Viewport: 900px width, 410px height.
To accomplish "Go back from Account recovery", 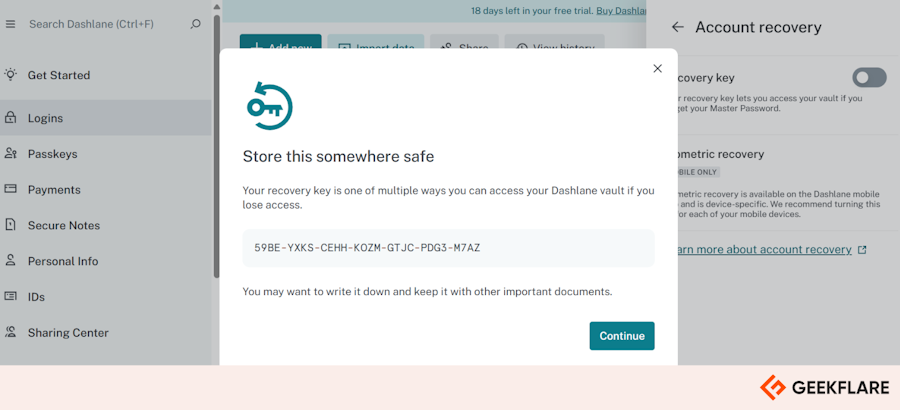I will 678,27.
